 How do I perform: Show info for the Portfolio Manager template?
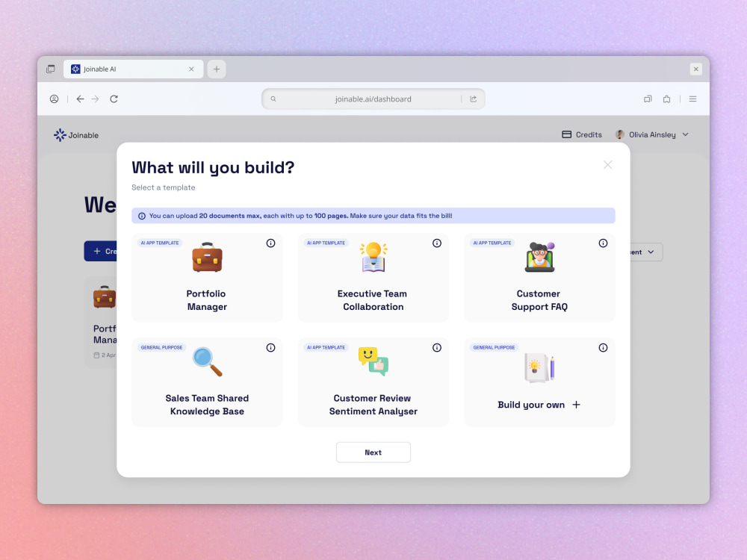pos(270,243)
